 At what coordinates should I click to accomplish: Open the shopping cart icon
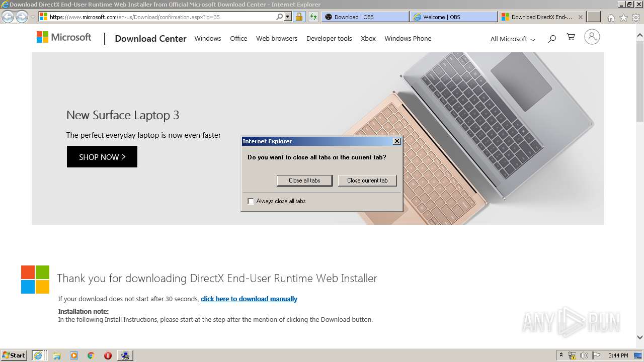[x=571, y=37]
